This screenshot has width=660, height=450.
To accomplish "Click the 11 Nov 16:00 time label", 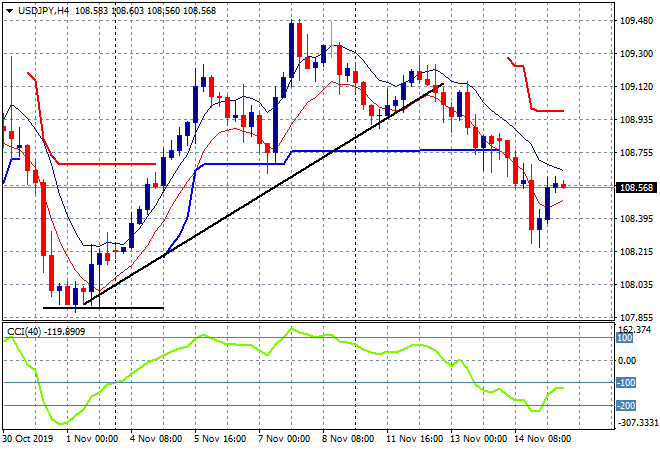I will (415, 439).
